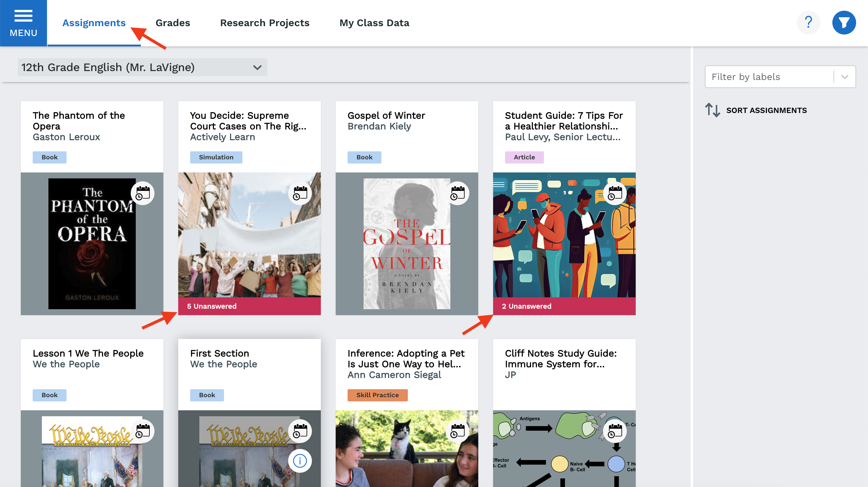The image size is (868, 487).
Task: Click the Gospel of Winter book cover
Action: 407,243
